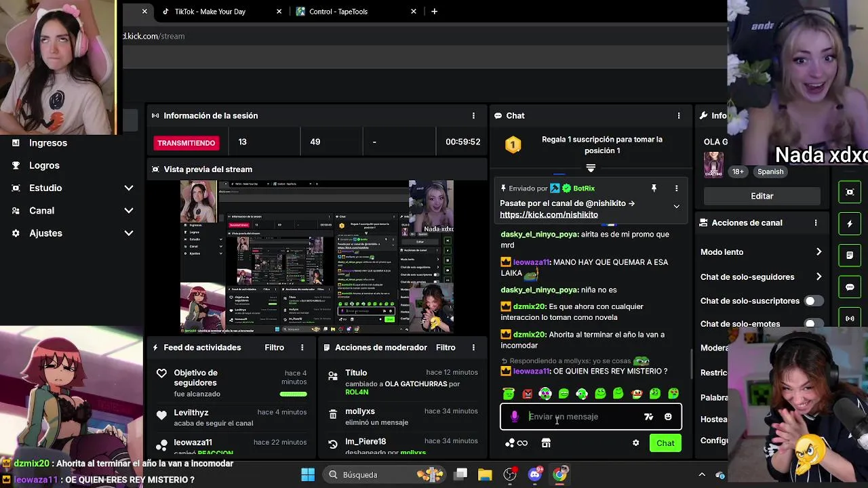Open Acciones de moderador options menu
Viewport: 868px width, 488px height.
click(473, 348)
